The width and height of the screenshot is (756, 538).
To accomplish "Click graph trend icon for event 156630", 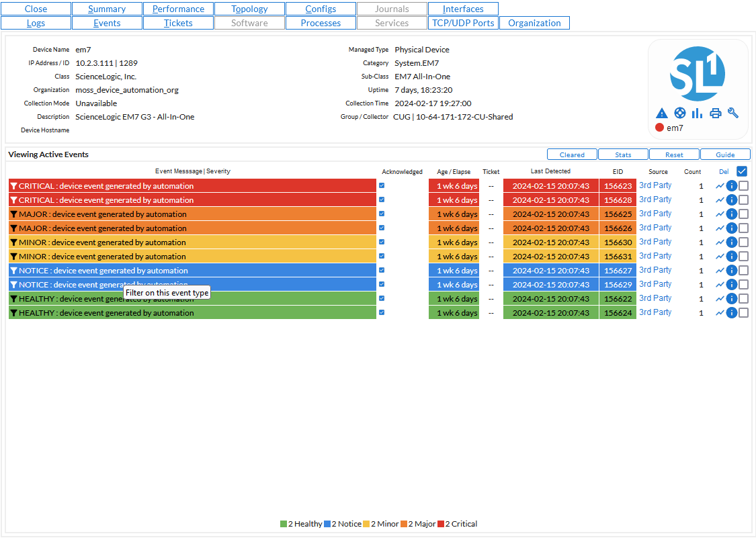I will point(720,242).
